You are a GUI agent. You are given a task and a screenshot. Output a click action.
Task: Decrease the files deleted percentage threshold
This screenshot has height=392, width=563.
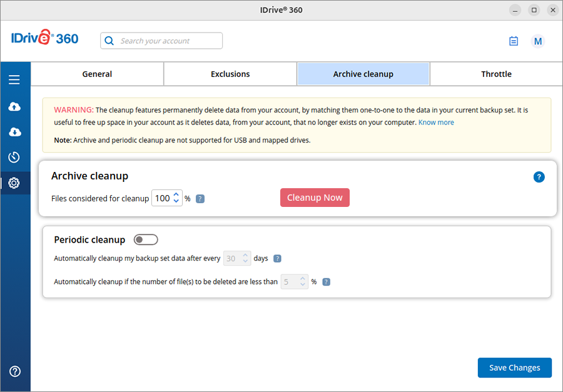pyautogui.click(x=303, y=284)
